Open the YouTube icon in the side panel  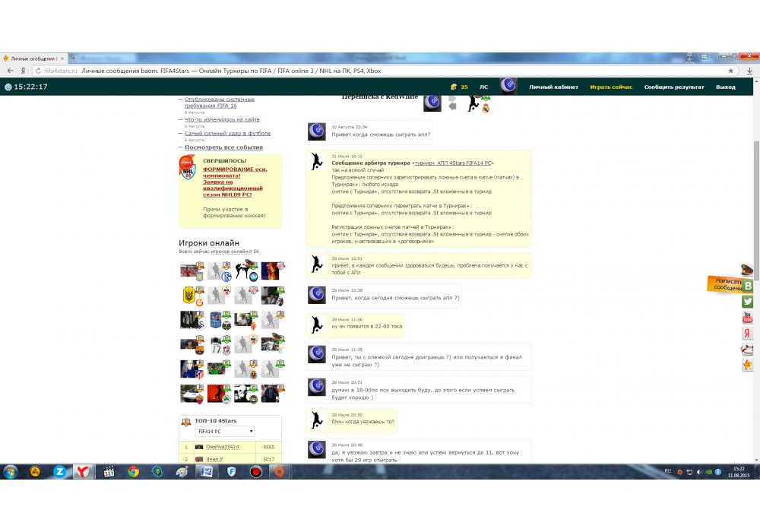pos(748,317)
